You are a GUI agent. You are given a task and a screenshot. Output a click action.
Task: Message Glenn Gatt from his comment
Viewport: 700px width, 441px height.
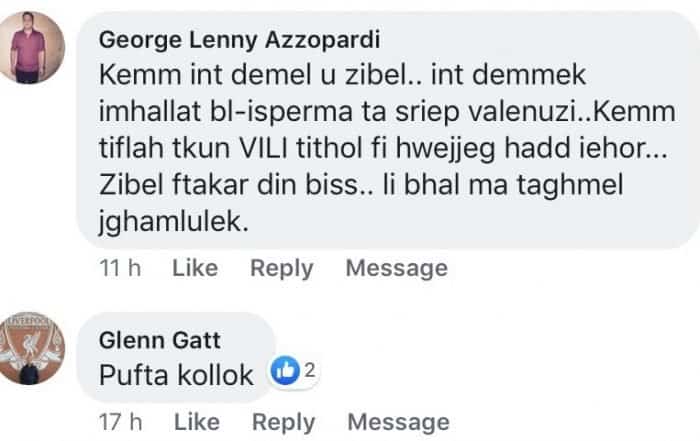(398, 422)
